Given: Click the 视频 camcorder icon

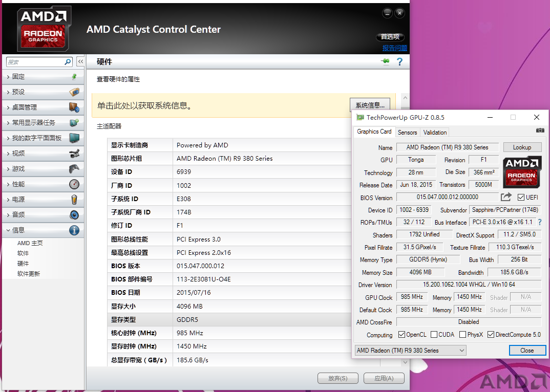Looking at the screenshot, I should (x=74, y=153).
